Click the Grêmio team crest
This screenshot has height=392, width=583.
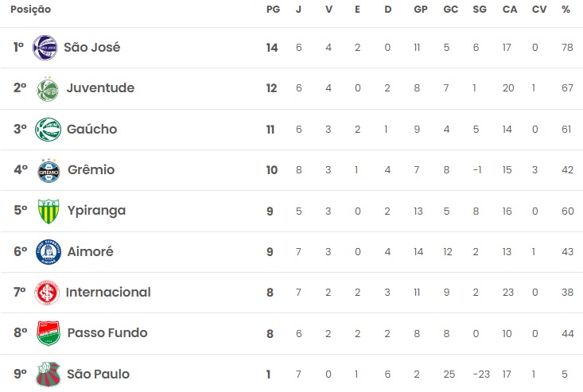[48, 170]
